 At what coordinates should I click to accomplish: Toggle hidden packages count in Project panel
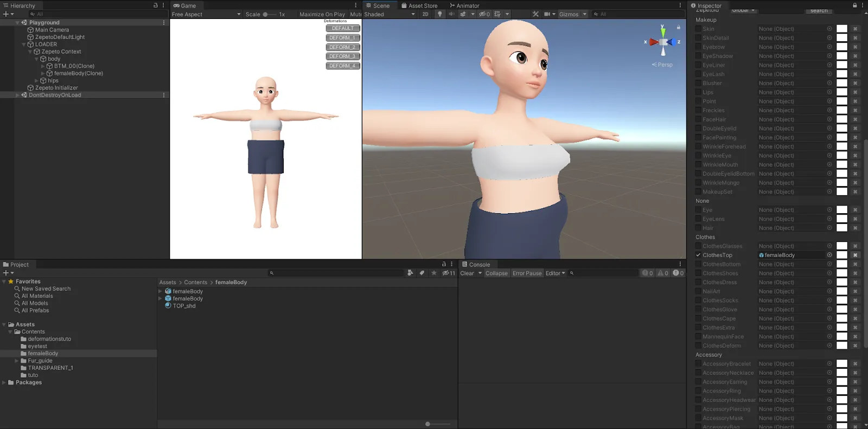[x=449, y=273]
